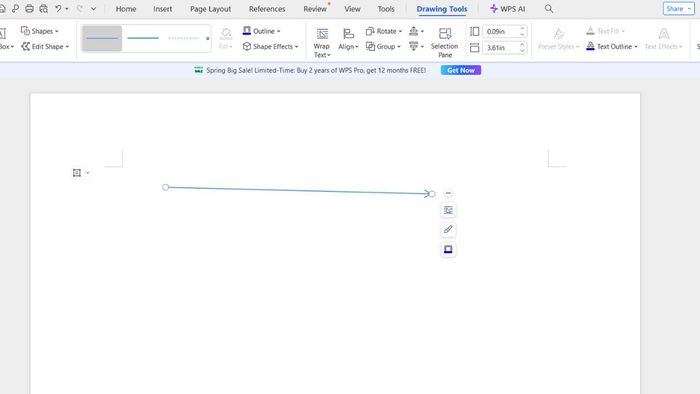
Task: Open the Shapes dropdown
Action: [x=39, y=31]
